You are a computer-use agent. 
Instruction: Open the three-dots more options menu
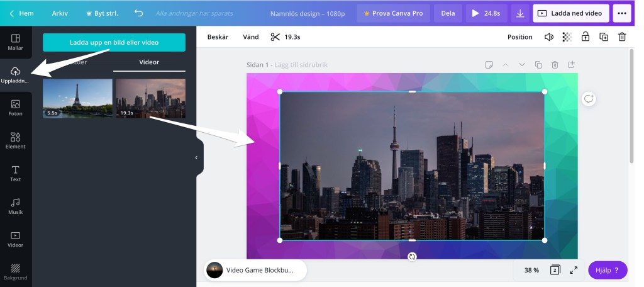point(622,13)
